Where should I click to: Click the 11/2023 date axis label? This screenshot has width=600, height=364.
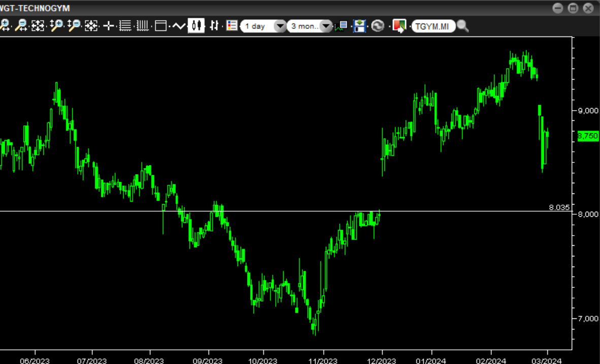(323, 360)
